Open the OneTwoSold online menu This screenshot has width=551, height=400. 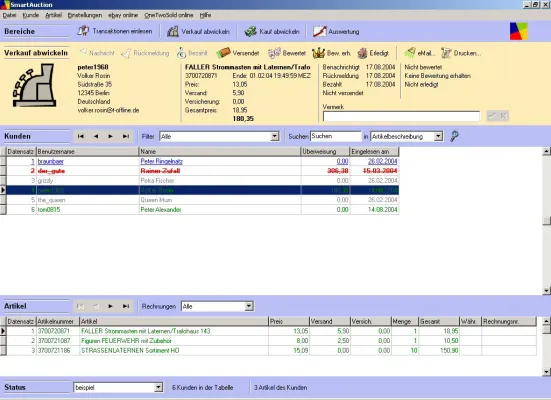tap(169, 15)
